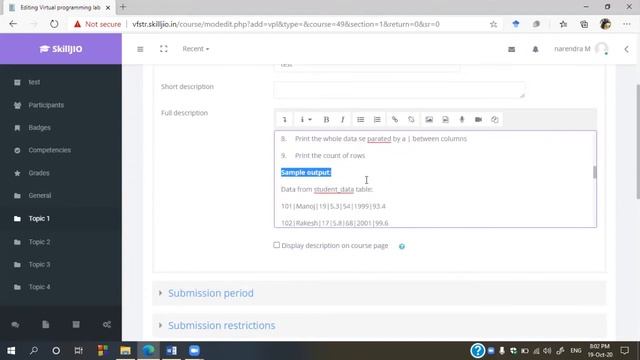Screen dimensions: 640x360
Task: Toggle the editor's expand toolbar button
Action: (284, 120)
